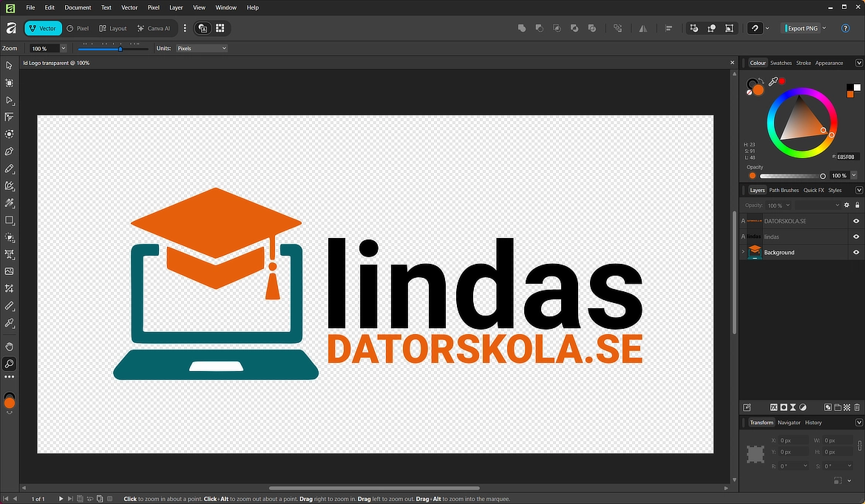This screenshot has width=865, height=504.
Task: Choose the Hand pan tool
Action: click(10, 347)
